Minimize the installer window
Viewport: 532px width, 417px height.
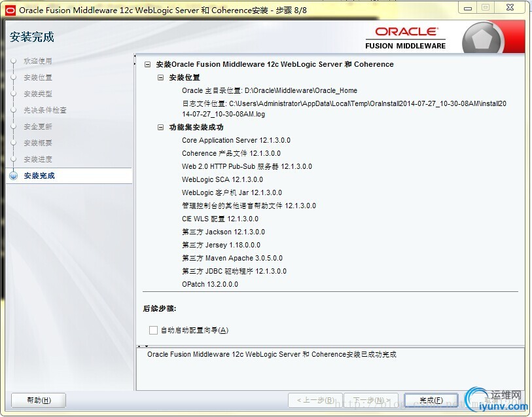(468, 8)
